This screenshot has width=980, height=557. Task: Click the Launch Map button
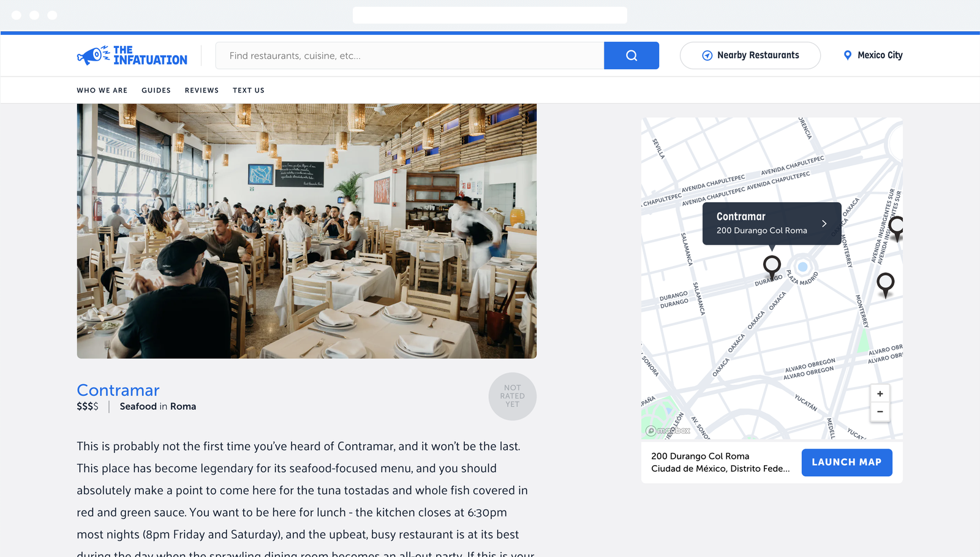pos(847,463)
